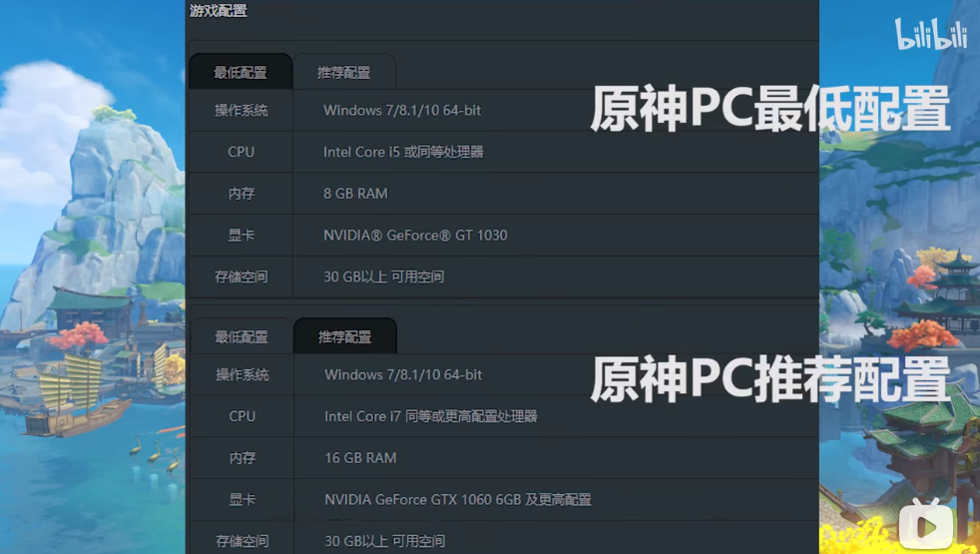
Task: Click the bilibili TV play icon
Action: (x=926, y=526)
